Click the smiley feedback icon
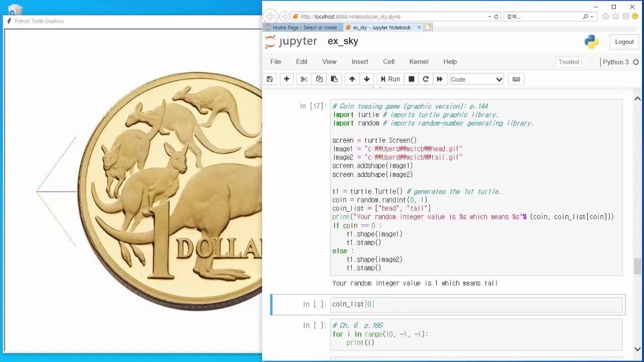 coord(635,17)
